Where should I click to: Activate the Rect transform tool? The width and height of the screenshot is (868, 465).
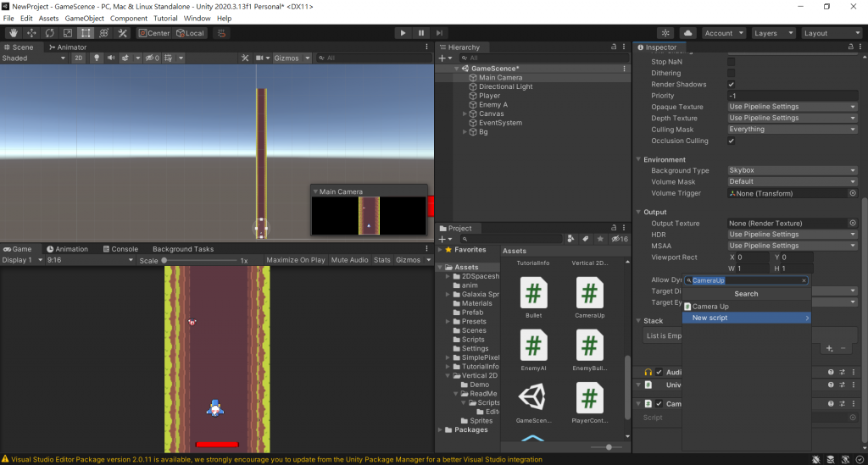[x=86, y=33]
